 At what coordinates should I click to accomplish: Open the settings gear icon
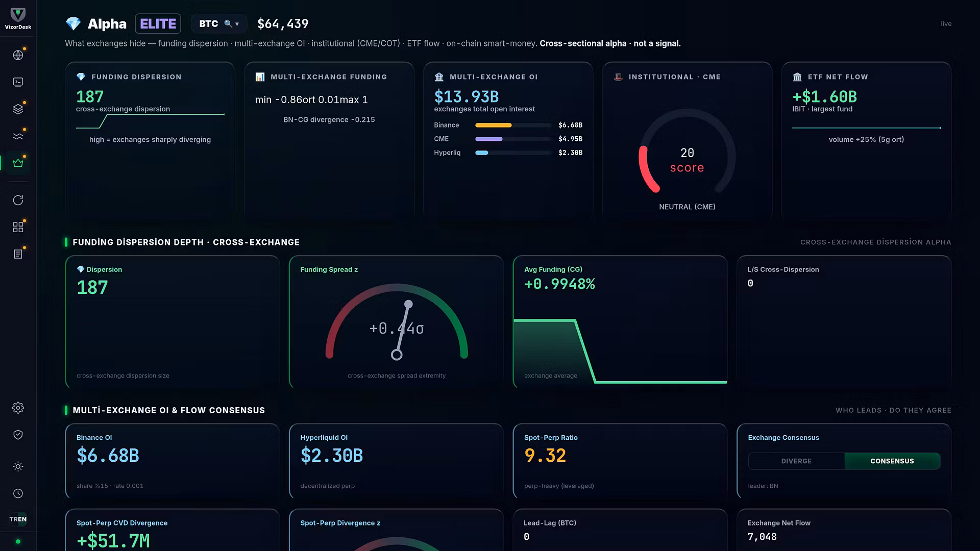point(18,408)
